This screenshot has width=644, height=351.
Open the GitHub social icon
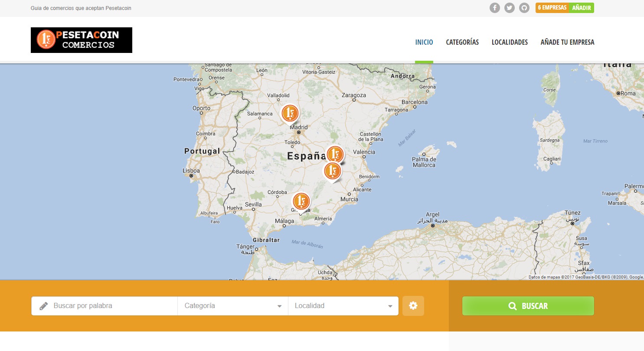(524, 8)
